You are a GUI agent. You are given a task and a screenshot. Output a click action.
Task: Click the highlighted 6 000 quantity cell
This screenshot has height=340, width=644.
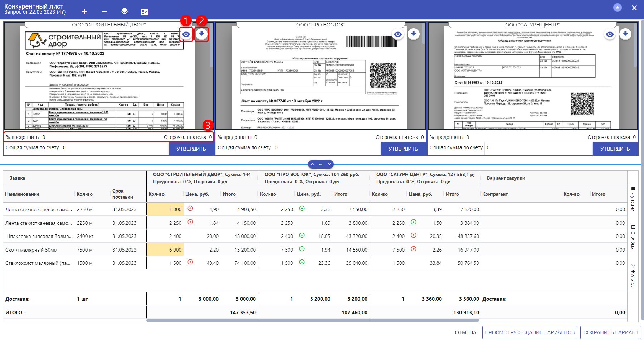coord(165,250)
